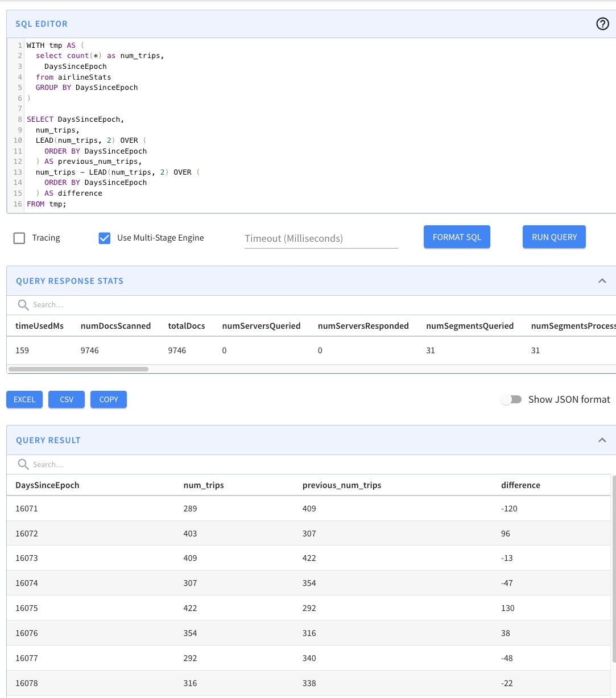Click the DaysSinceEpoch column header

pos(48,485)
